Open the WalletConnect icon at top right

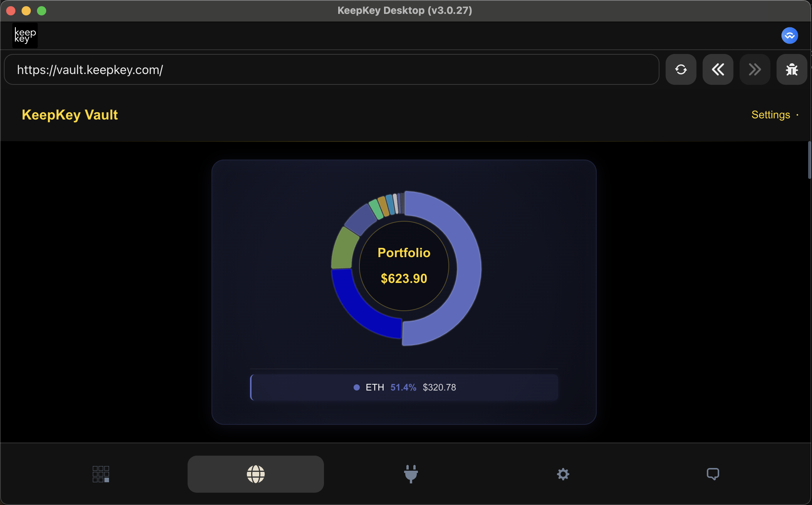coord(790,35)
